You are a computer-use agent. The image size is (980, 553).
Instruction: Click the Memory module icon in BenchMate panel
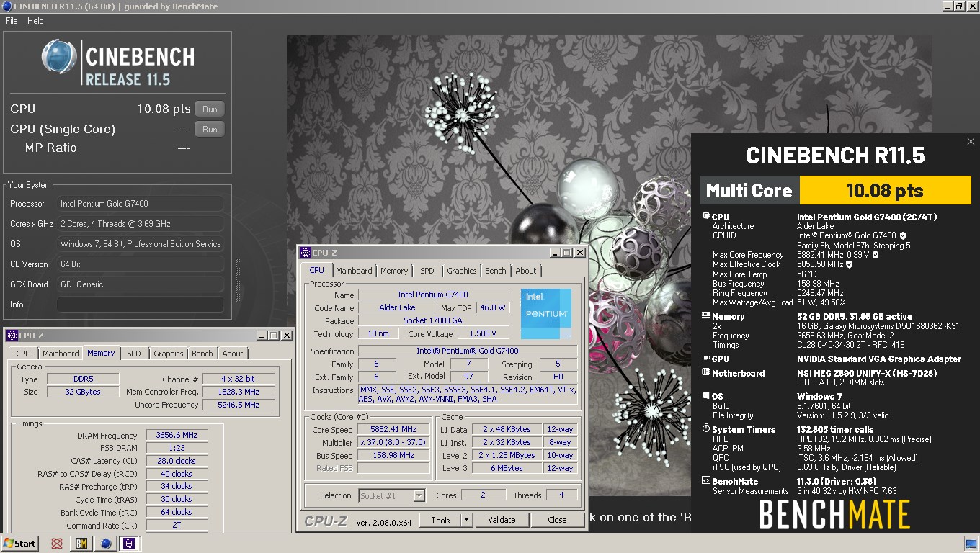[705, 316]
